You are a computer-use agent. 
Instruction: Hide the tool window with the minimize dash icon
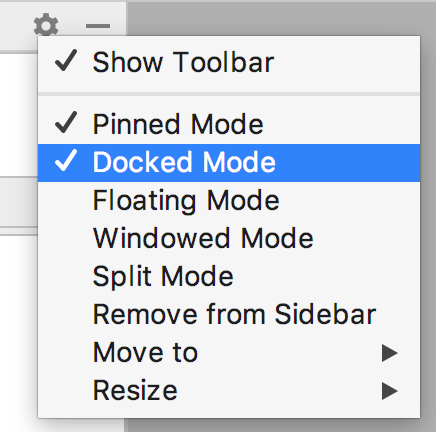[98, 26]
